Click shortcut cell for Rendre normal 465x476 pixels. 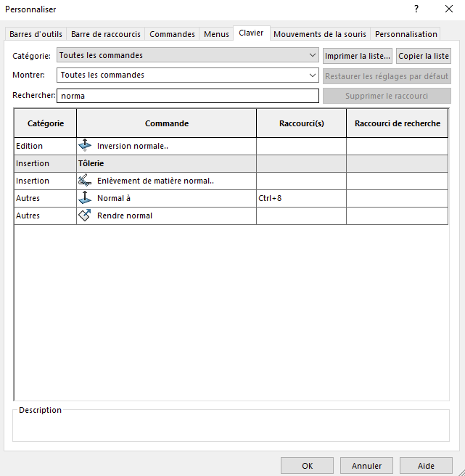pyautogui.click(x=301, y=216)
